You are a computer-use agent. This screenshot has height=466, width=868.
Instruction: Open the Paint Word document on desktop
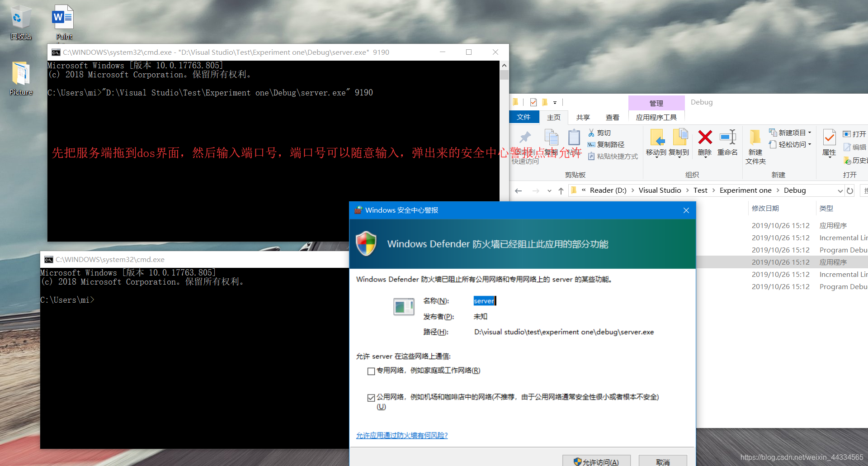[x=64, y=23]
